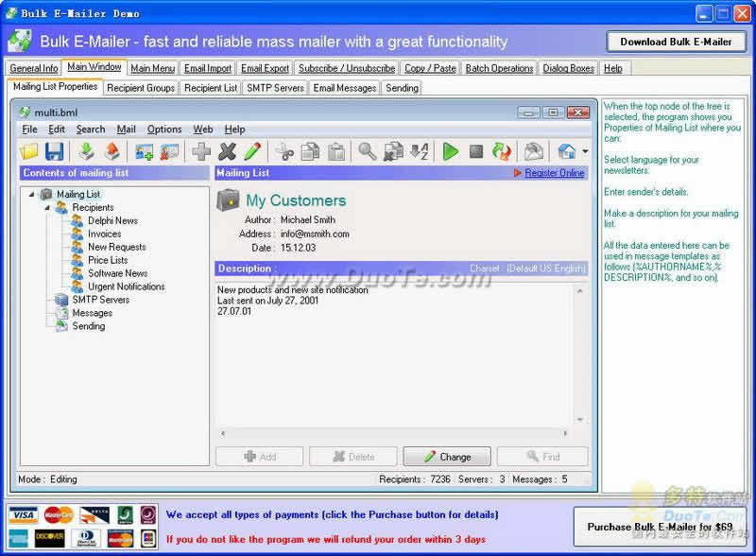Switch to Sending sub-tab
The height and width of the screenshot is (556, 756).
403,88
